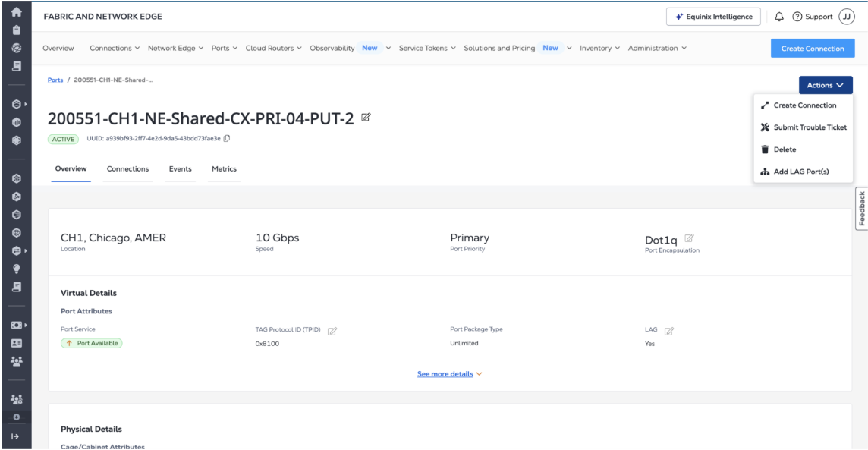Click the blue Create Connection button

pyautogui.click(x=812, y=49)
